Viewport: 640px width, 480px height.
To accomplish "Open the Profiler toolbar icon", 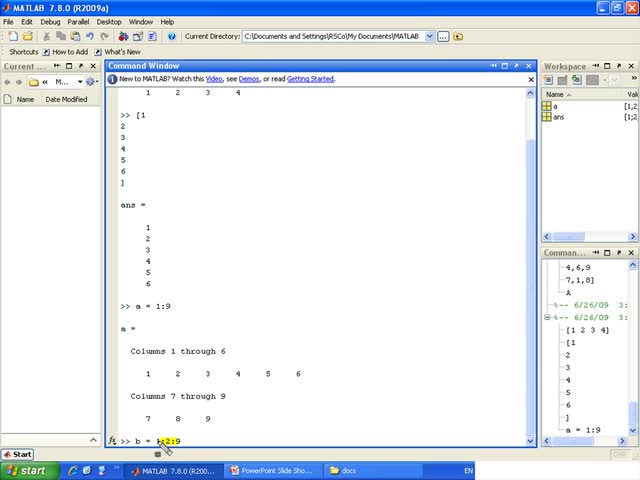I will pyautogui.click(x=152, y=36).
